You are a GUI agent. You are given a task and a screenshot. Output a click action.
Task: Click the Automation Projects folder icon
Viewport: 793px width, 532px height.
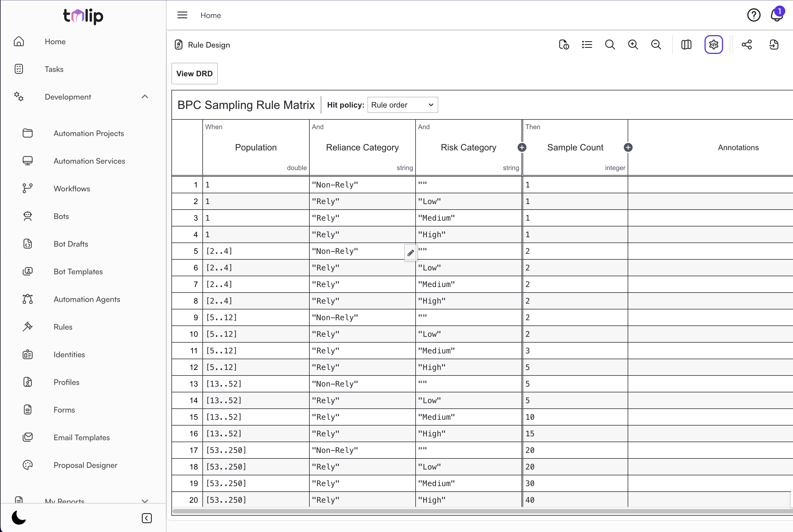coord(27,133)
